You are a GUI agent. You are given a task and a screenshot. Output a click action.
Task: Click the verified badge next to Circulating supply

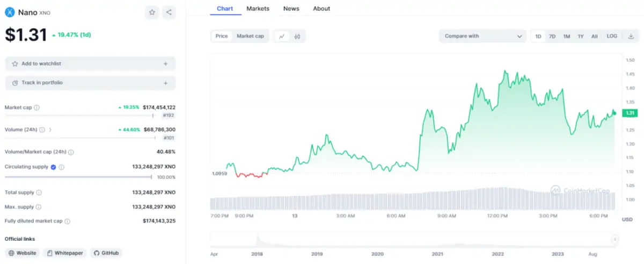point(54,167)
